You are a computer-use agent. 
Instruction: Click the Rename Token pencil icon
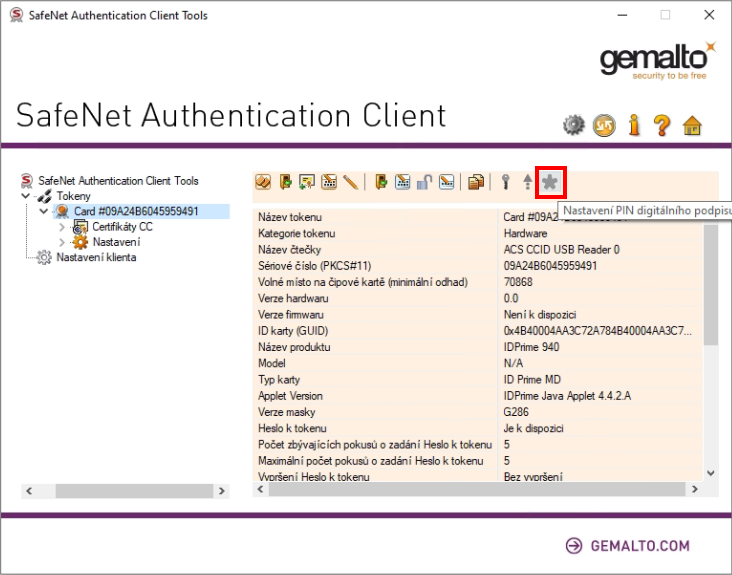[x=351, y=182]
